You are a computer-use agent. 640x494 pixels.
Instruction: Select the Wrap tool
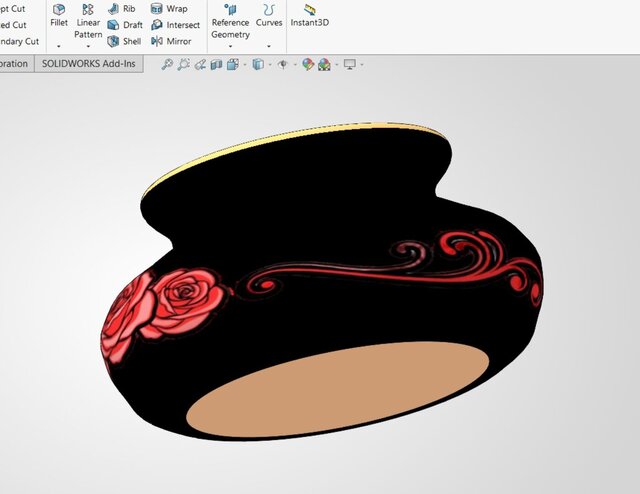pyautogui.click(x=168, y=9)
